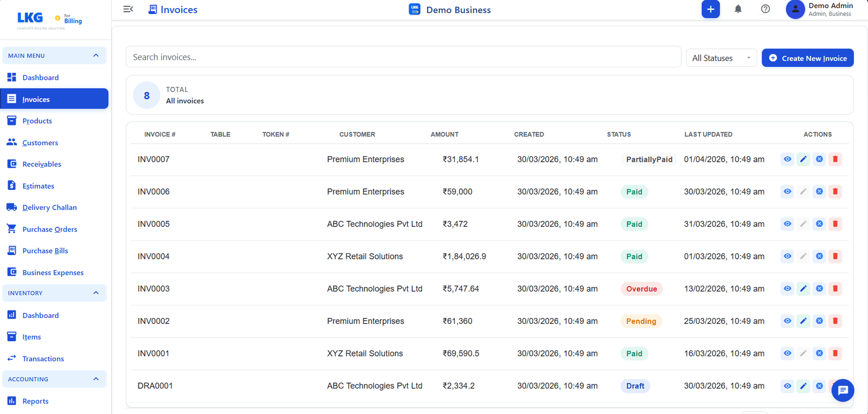
Task: Go to main Dashboard in sidebar
Action: pos(54,78)
